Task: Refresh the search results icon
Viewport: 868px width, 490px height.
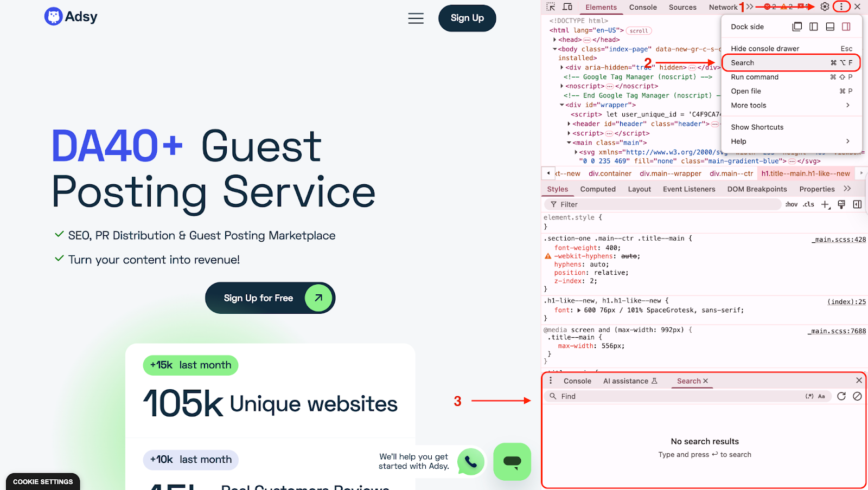Action: pyautogui.click(x=841, y=396)
